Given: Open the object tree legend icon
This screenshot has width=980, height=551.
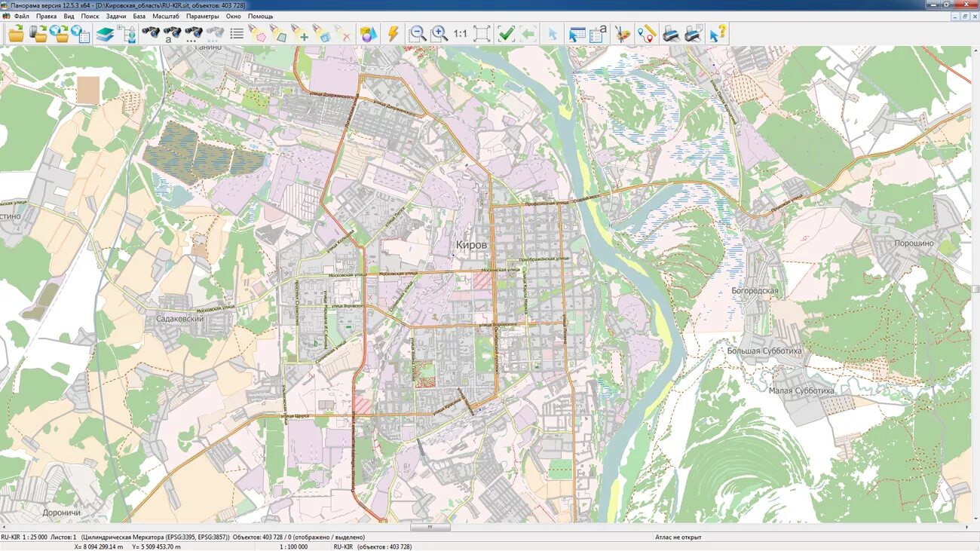Looking at the screenshot, I should coord(127,33).
